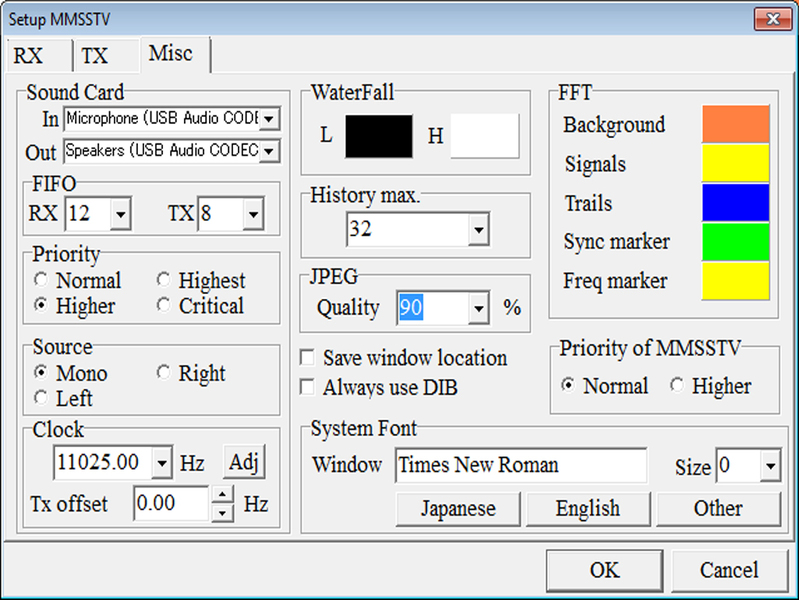Image resolution: width=799 pixels, height=600 pixels.
Task: Click the Clock 11025.00 value field
Action: click(103, 463)
